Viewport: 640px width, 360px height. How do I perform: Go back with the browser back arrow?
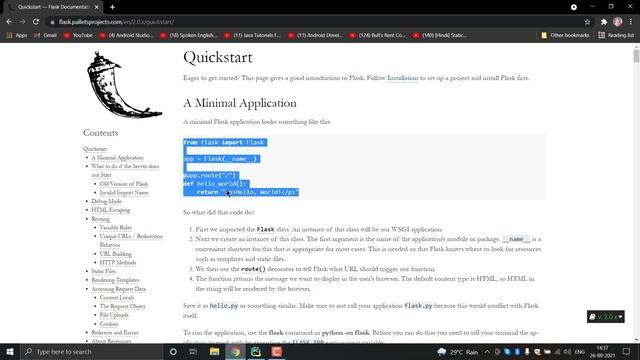point(9,22)
